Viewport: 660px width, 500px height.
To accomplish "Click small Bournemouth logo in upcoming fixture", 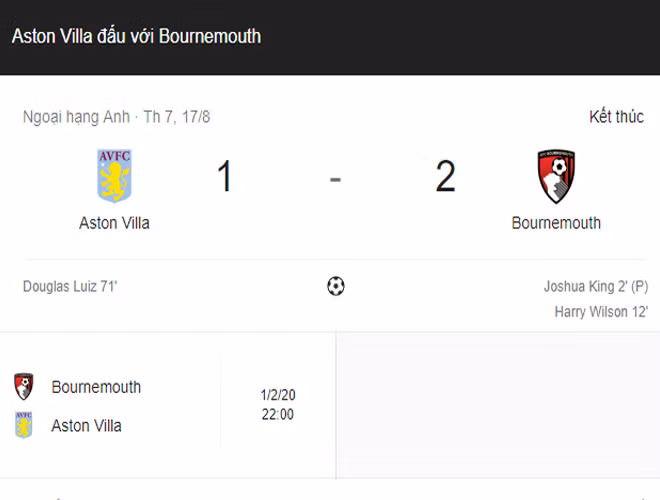I will 24,387.
